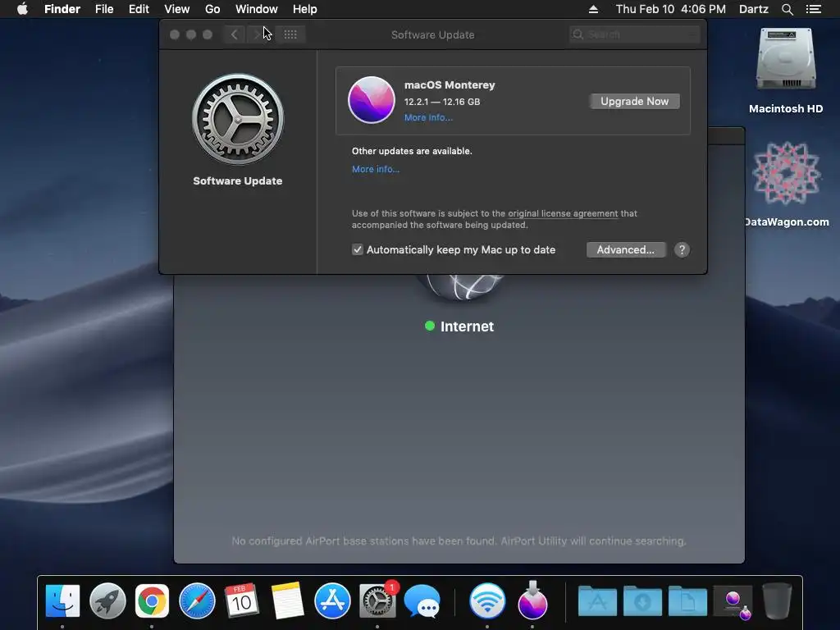Click the 12.2.1 — 12.16 GB text
Viewport: 840px width, 630px height.
[442, 102]
